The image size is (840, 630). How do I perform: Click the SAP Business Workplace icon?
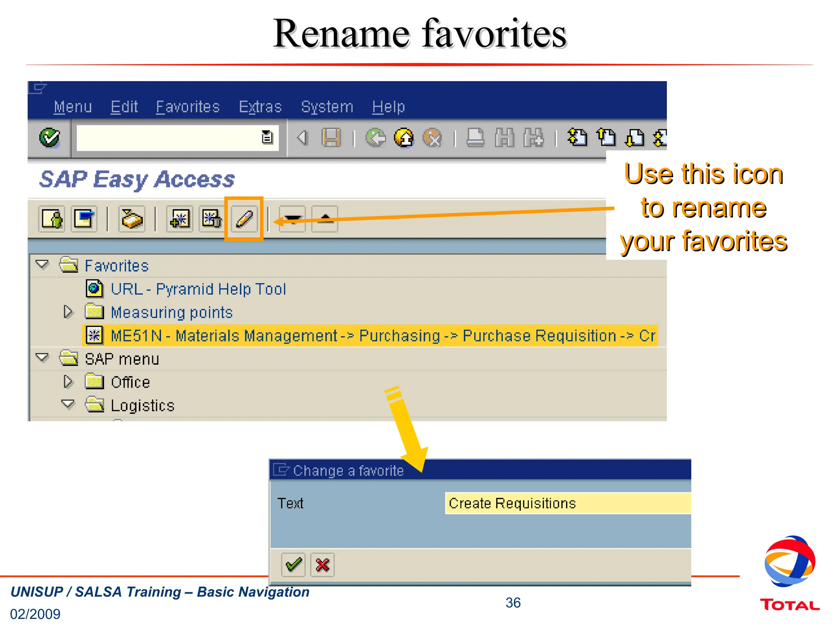tap(132, 219)
